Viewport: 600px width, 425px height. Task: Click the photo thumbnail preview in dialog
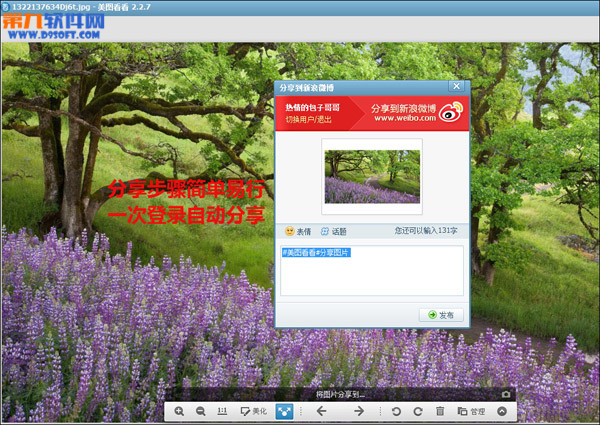coord(372,177)
